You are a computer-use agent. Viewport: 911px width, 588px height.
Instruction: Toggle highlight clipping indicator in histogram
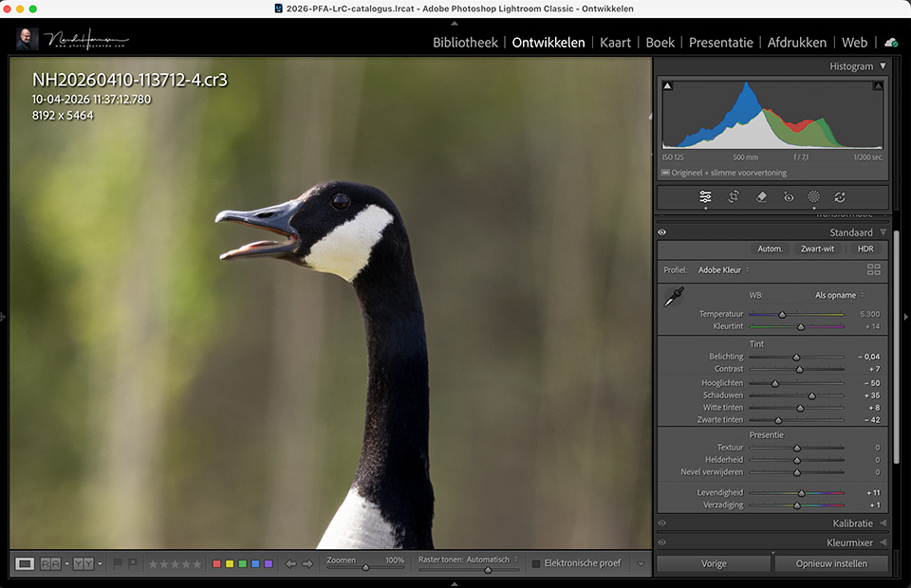[x=878, y=86]
